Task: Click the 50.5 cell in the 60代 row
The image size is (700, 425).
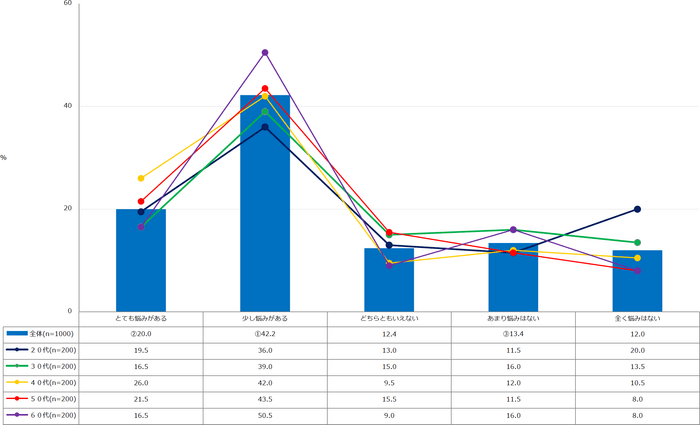Action: (x=265, y=414)
